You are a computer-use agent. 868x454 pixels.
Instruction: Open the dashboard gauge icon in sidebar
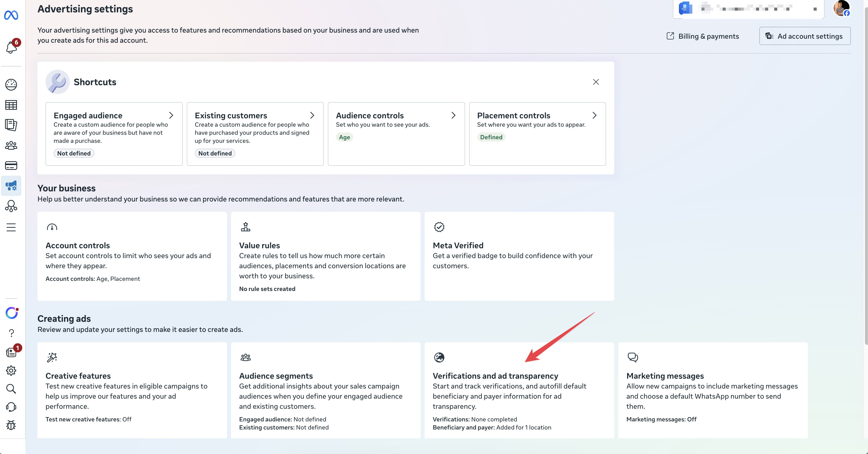click(11, 85)
